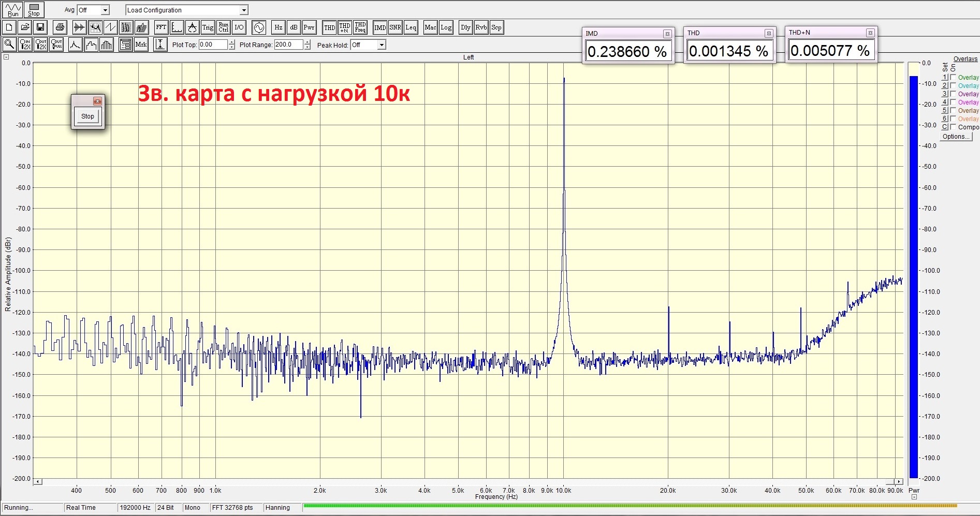
Task: Click the save floppy disk icon
Action: coord(40,27)
